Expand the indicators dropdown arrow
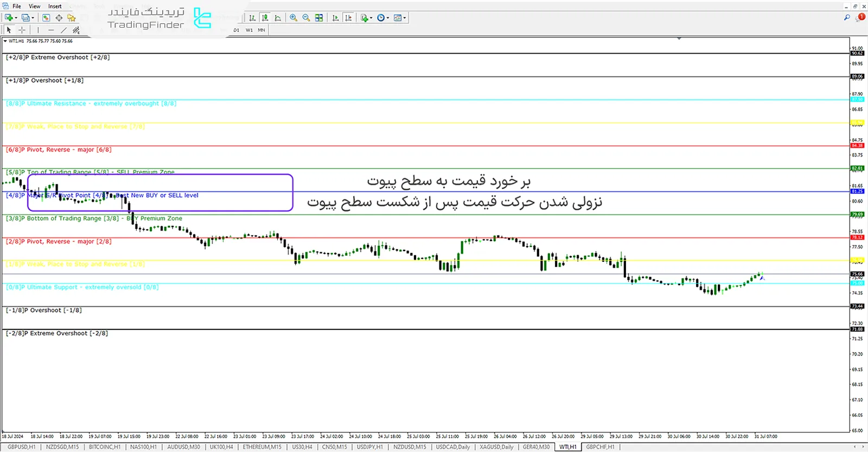 (371, 18)
